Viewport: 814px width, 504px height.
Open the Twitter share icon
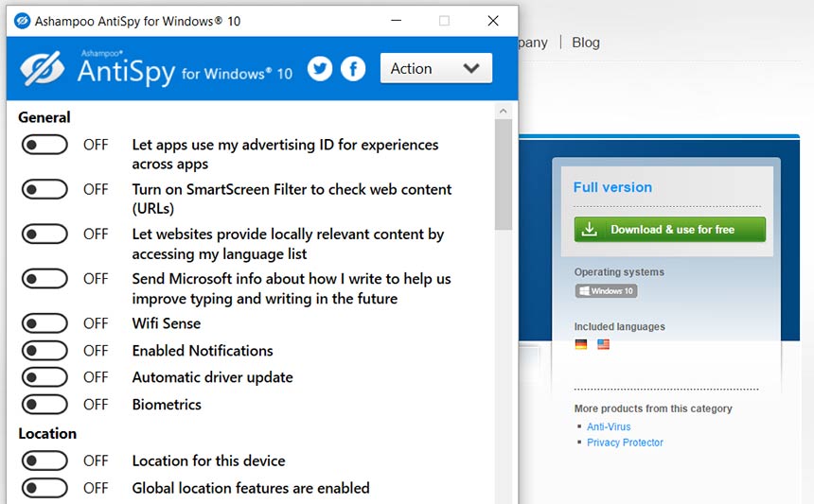(320, 68)
